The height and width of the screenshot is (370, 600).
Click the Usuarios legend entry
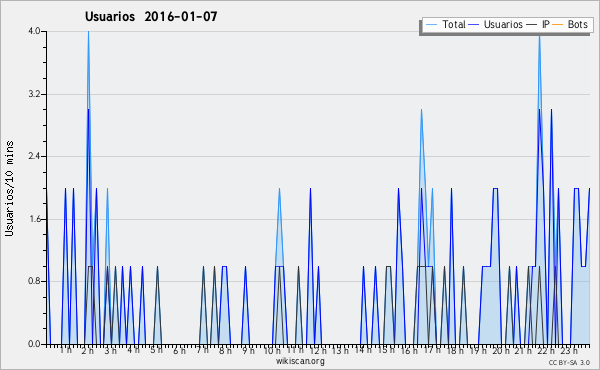click(x=496, y=24)
